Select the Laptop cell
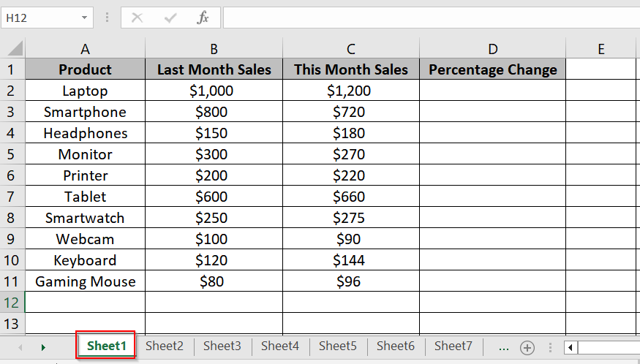Image resolution: width=640 pixels, height=364 pixels. coord(85,91)
